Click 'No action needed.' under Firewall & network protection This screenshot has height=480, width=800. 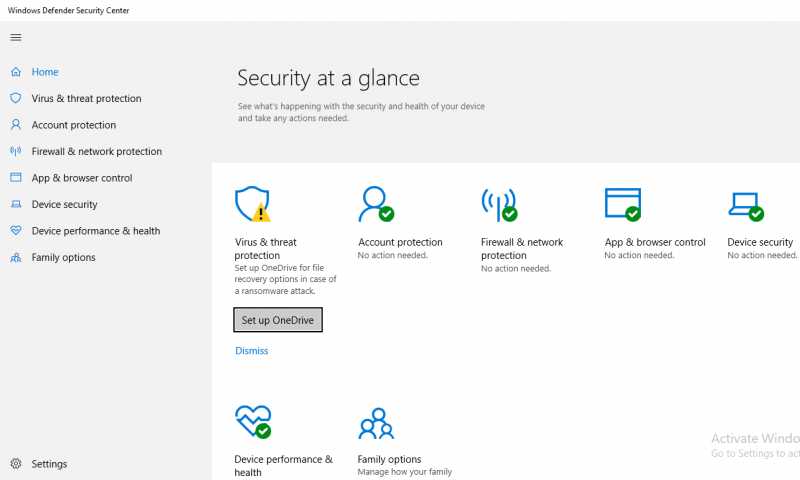click(x=516, y=268)
